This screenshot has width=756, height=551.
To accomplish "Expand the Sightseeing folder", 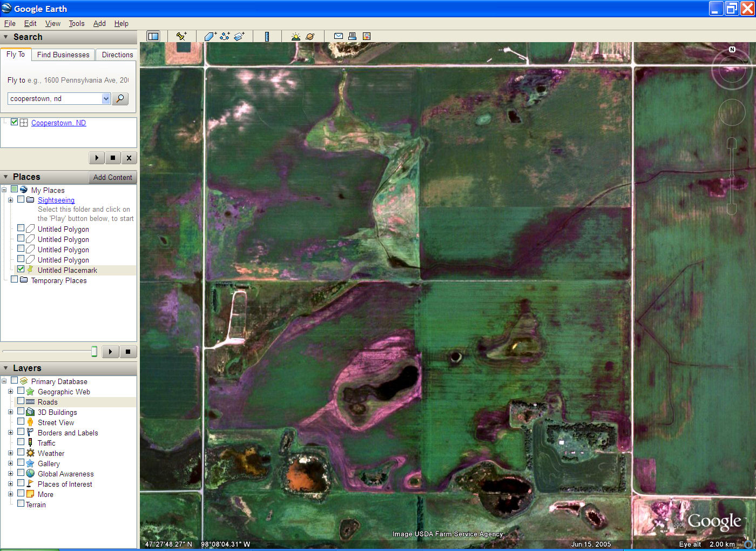I will tap(10, 200).
